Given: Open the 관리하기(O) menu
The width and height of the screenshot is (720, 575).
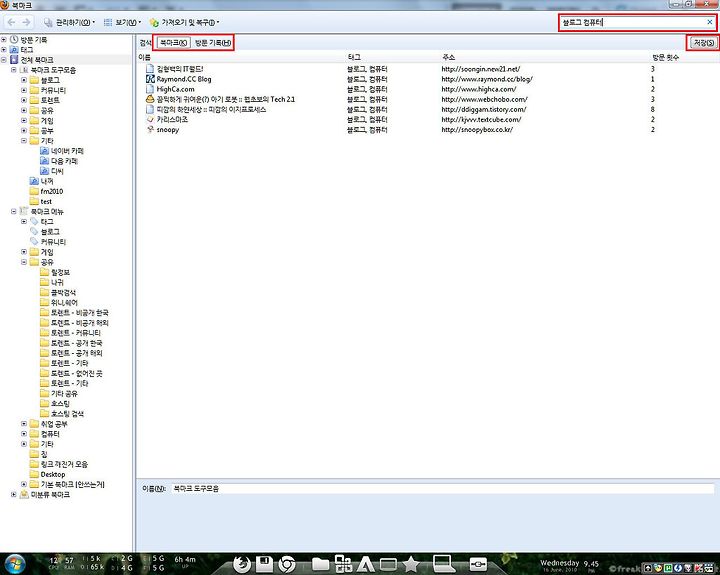Looking at the screenshot, I should point(70,22).
